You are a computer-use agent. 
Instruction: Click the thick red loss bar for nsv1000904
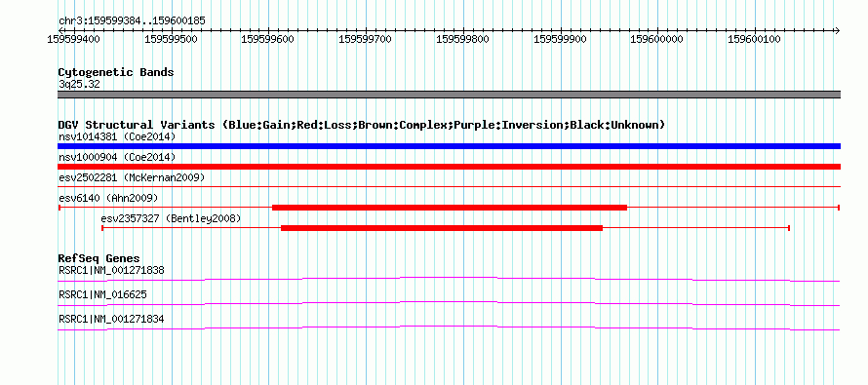pos(449,167)
